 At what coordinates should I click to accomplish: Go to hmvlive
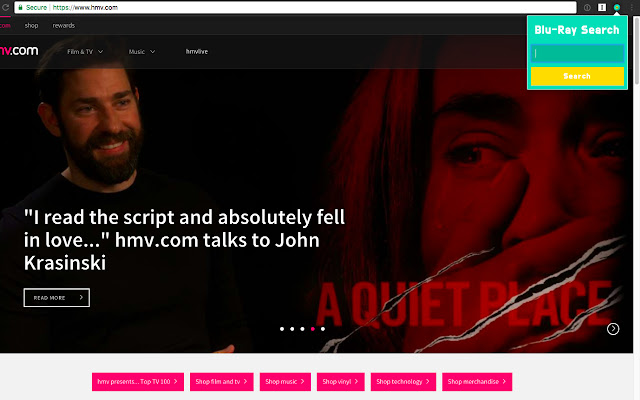pos(197,51)
